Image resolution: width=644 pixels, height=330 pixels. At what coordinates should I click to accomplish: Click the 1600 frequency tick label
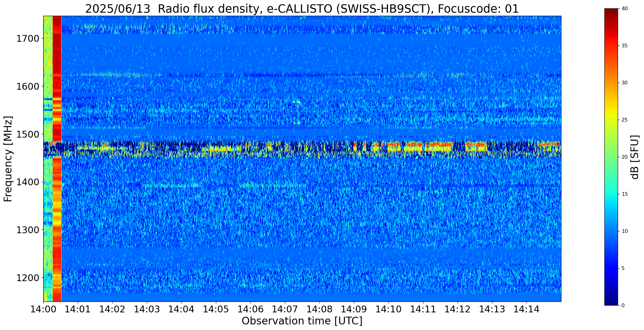point(28,86)
